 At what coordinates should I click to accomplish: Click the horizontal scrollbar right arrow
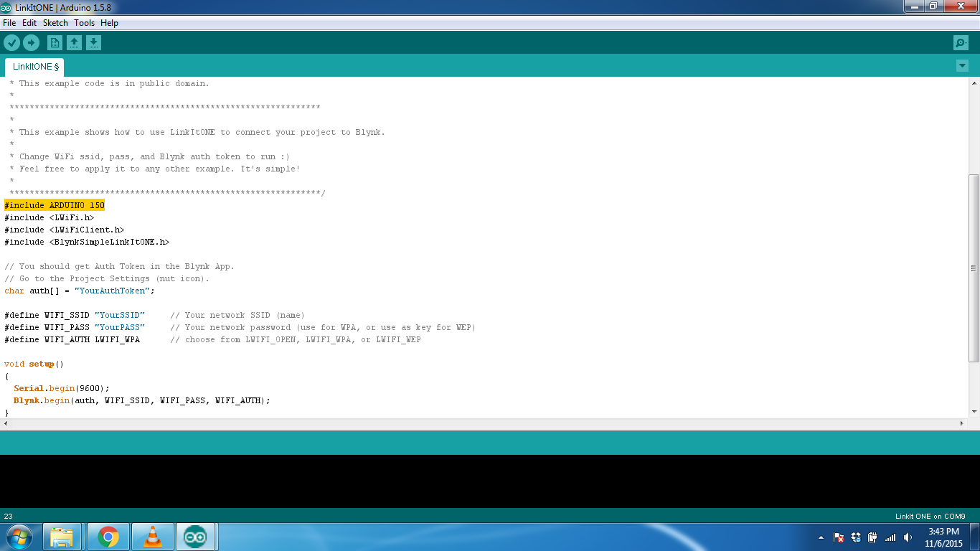point(963,423)
